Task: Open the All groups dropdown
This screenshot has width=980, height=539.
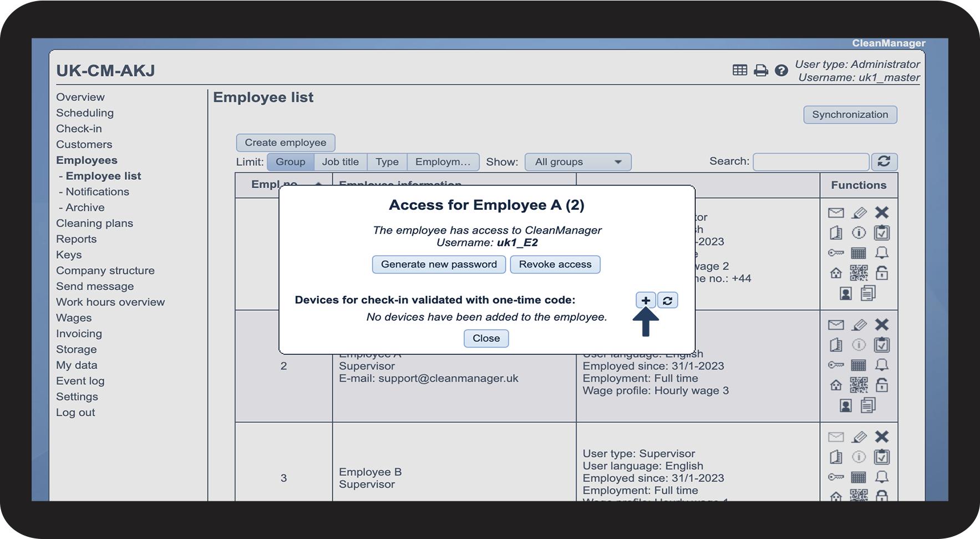Action: 578,162
